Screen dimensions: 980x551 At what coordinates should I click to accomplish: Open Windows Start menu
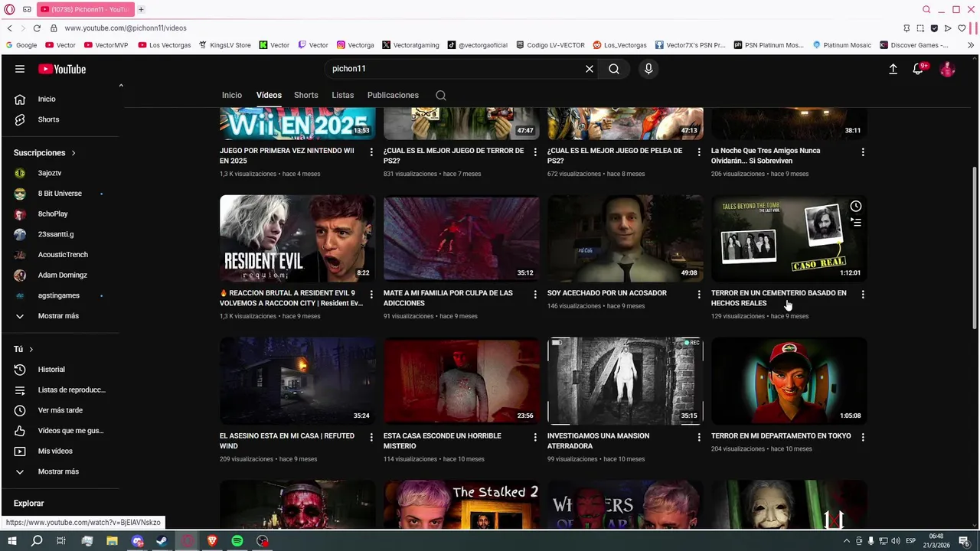pyautogui.click(x=12, y=541)
